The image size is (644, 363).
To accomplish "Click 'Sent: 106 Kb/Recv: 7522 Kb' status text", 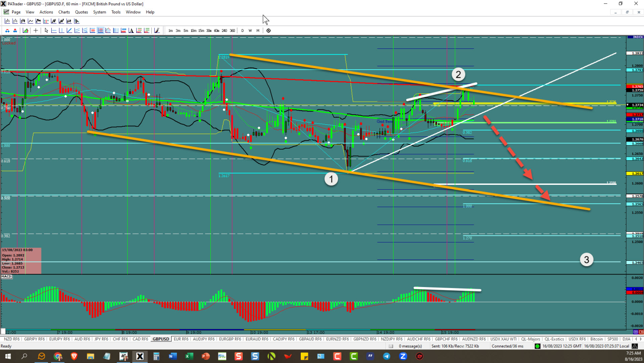I will (455, 346).
